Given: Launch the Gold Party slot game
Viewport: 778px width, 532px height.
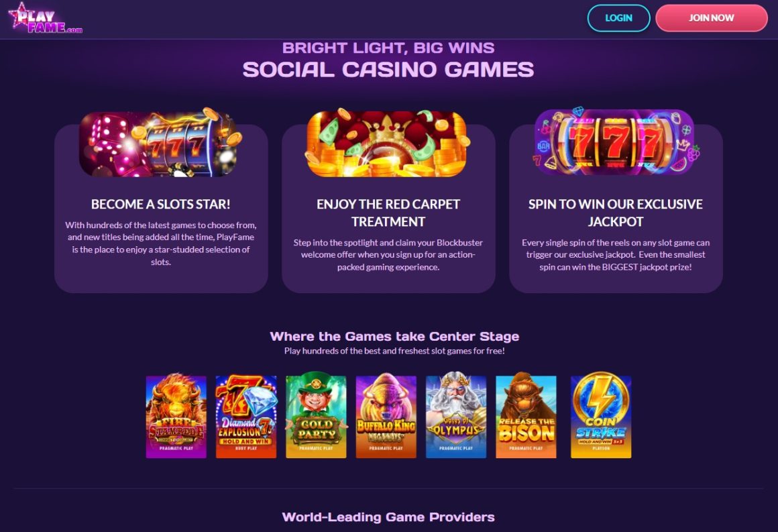Looking at the screenshot, I should tap(316, 416).
